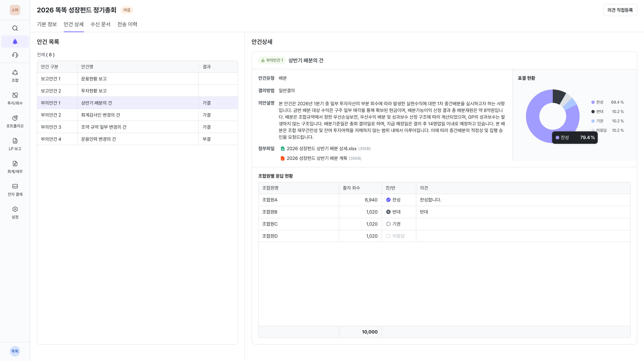644x362 pixels.
Task: Open 전자 결재 sidebar item
Action: 15,190
